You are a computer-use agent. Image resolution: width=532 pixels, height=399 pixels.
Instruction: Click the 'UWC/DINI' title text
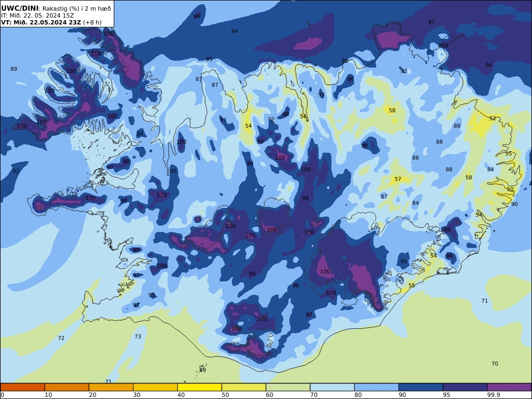(20, 9)
